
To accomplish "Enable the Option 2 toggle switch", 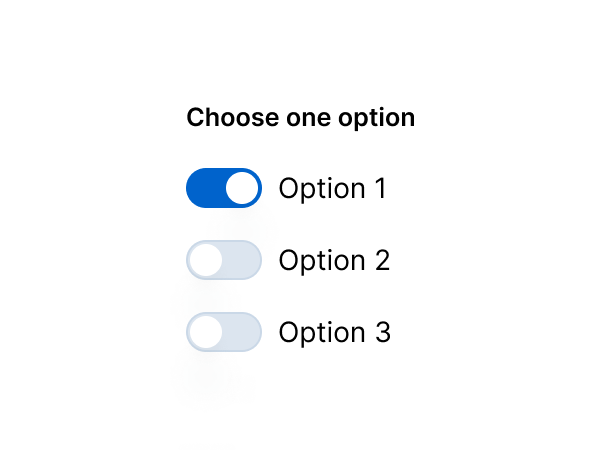I will coord(224,260).
